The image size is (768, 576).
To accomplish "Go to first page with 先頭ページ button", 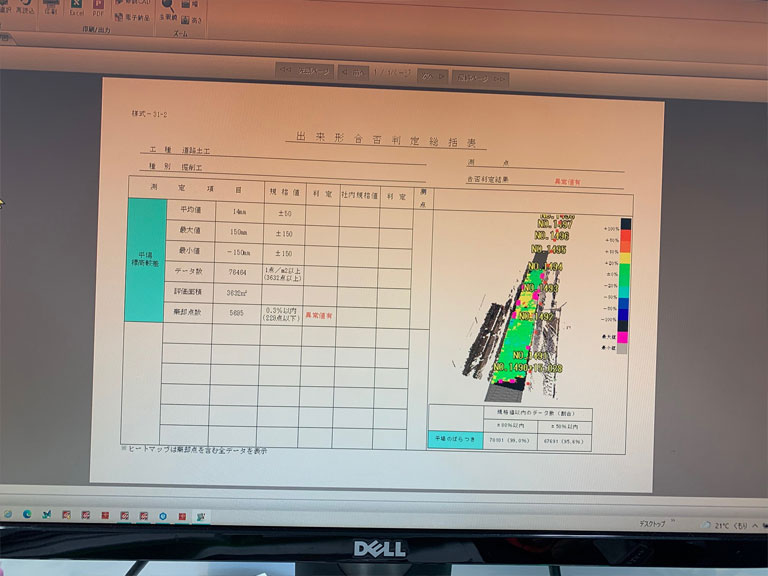I will point(305,71).
